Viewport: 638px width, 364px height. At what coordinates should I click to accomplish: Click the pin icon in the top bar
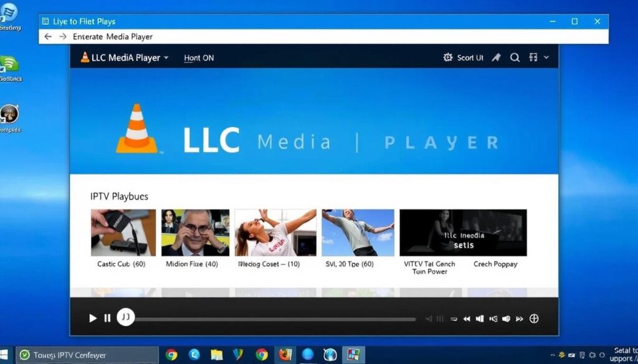(497, 57)
